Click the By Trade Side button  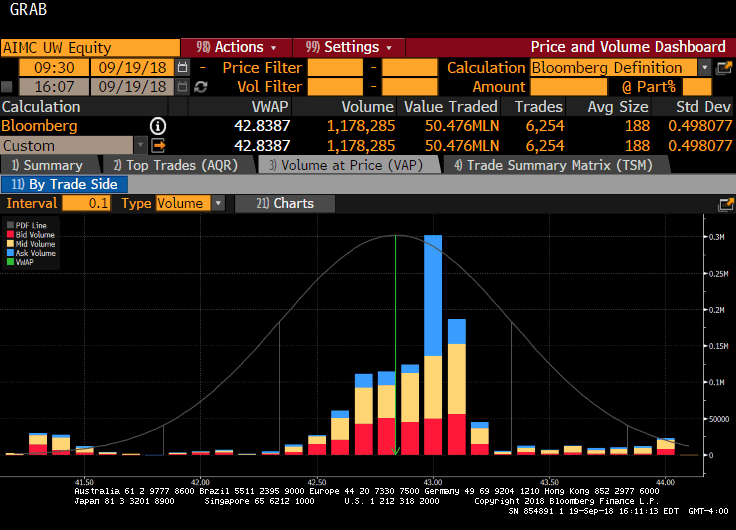[x=65, y=184]
